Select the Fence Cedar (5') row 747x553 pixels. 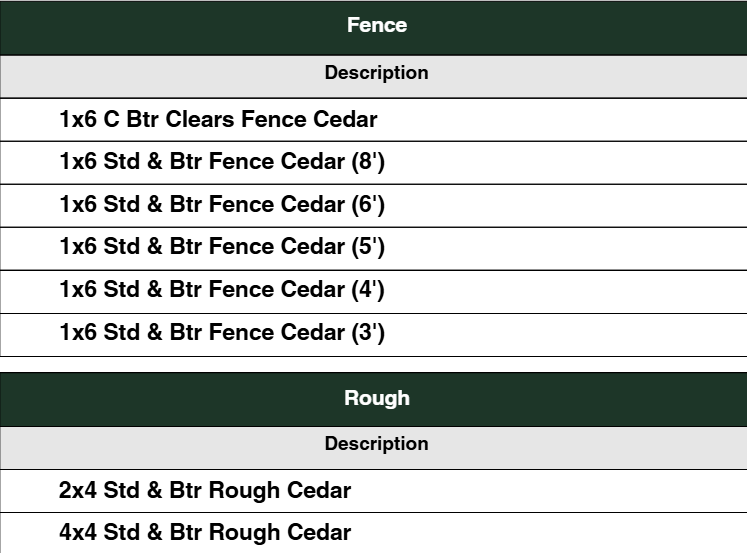(222, 247)
